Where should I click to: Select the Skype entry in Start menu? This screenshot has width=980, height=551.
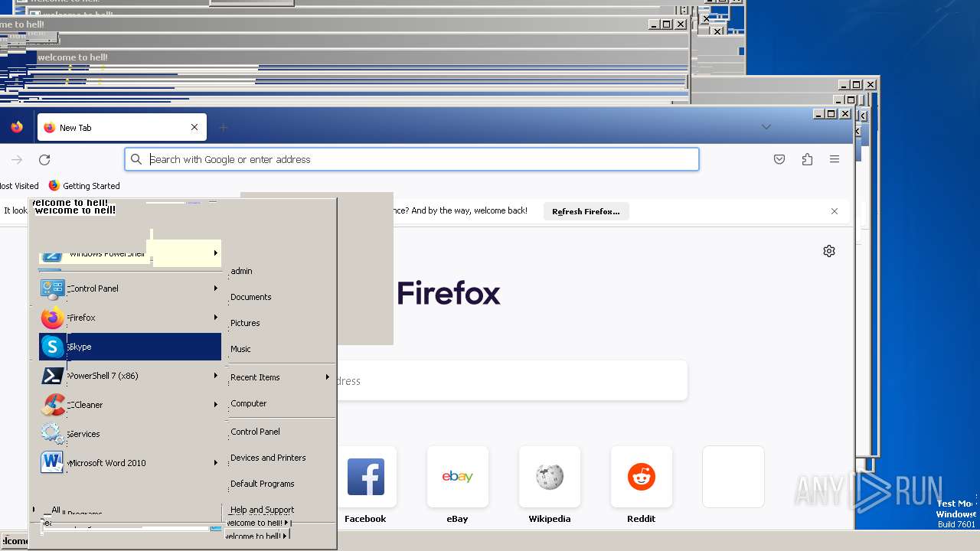point(130,347)
